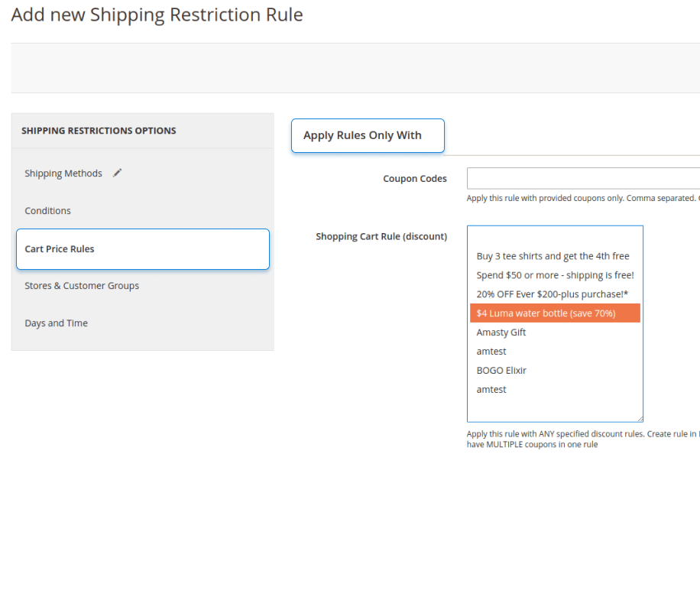Open the Shipping Methods section

coord(63,173)
